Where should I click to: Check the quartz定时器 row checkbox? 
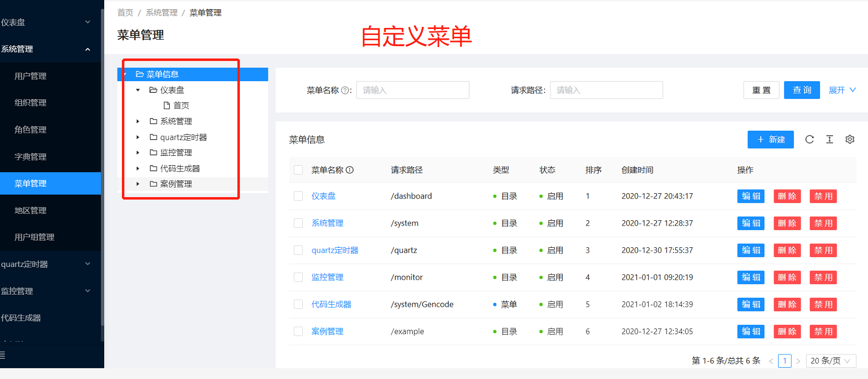[298, 250]
